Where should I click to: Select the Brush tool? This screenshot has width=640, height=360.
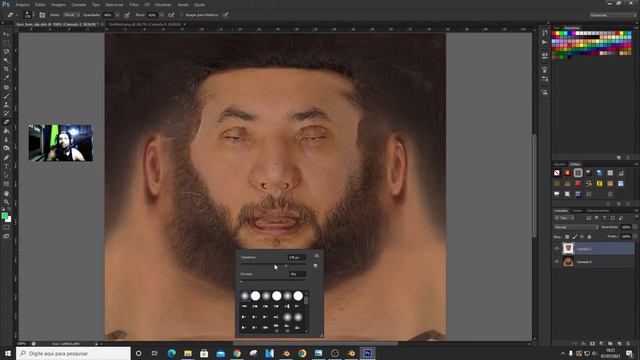pyautogui.click(x=6, y=96)
